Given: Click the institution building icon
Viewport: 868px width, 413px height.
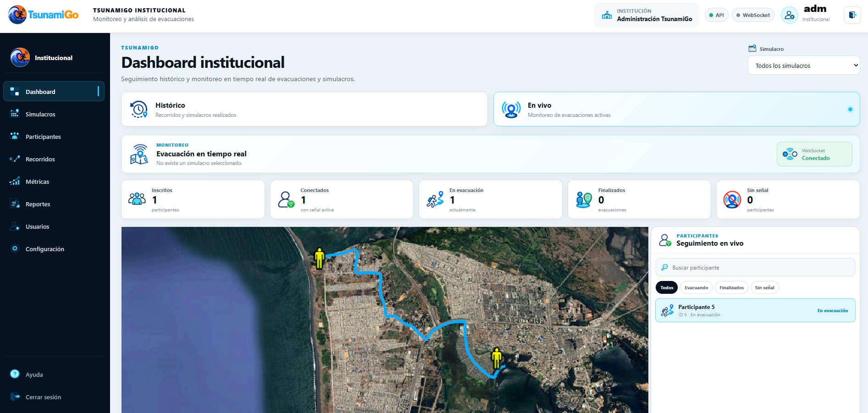Looking at the screenshot, I should tap(607, 15).
